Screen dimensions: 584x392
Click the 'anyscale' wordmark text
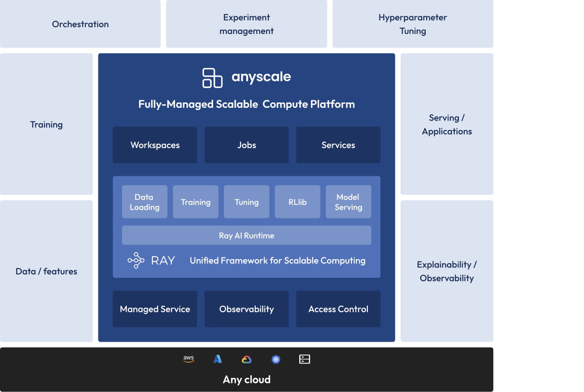point(261,77)
